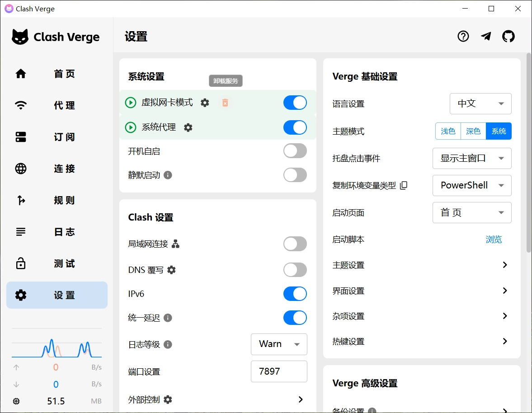Click the home icon in sidebar

coord(21,74)
